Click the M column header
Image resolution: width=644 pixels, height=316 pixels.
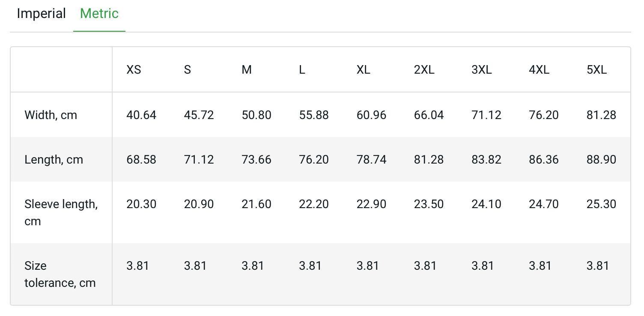[247, 70]
